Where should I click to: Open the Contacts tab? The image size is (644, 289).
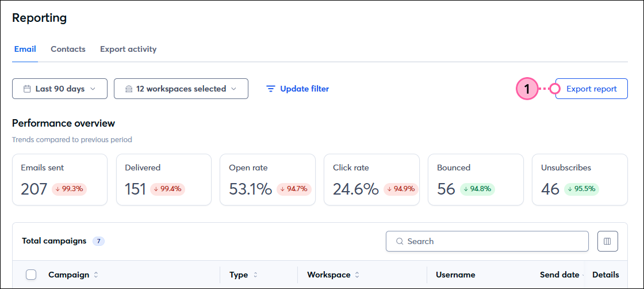pos(68,50)
